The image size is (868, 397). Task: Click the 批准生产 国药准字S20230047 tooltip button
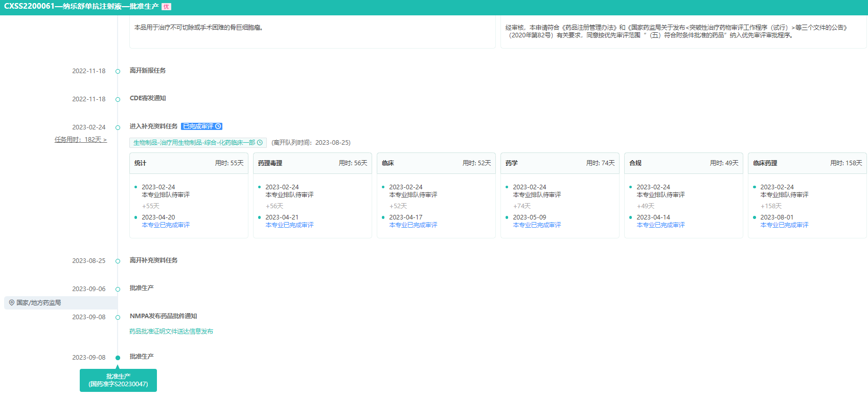118,380
